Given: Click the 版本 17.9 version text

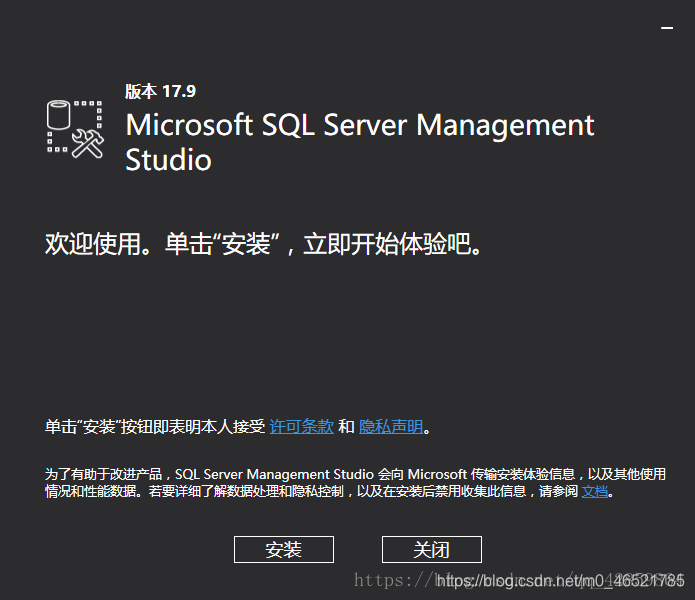Looking at the screenshot, I should click(x=160, y=91).
